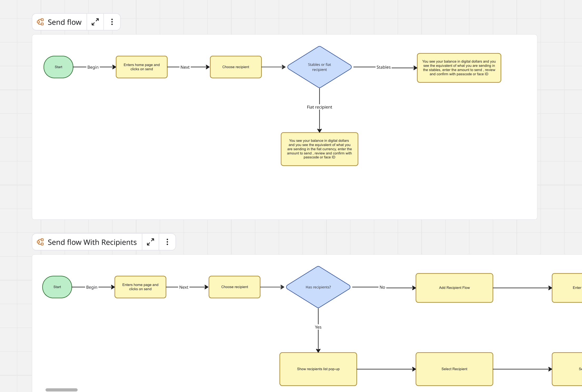Viewport: 582px width, 392px height.
Task: Select the Stables or fiat recipient diamond
Action: [319, 67]
